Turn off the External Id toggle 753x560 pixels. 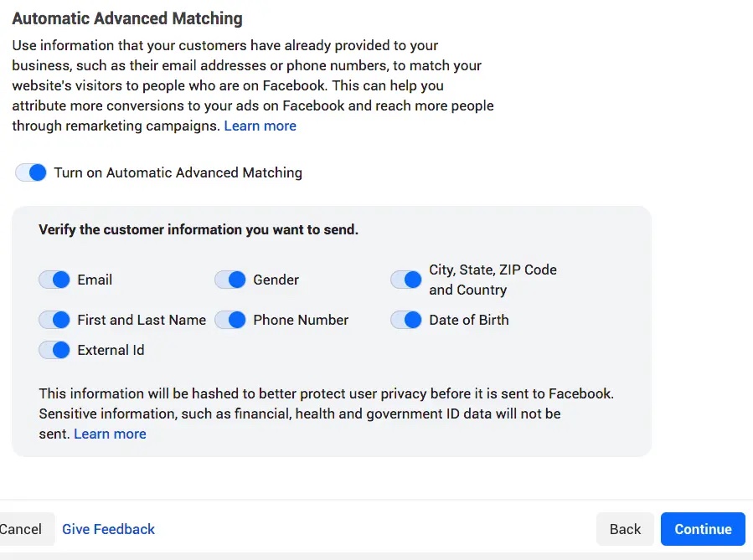pyautogui.click(x=54, y=350)
